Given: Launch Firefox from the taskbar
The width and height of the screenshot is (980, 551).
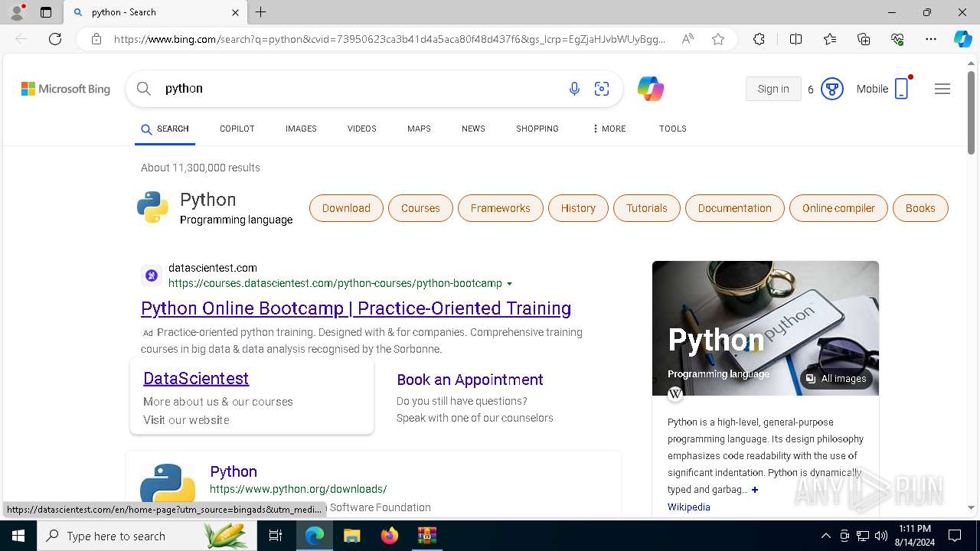Looking at the screenshot, I should (390, 536).
